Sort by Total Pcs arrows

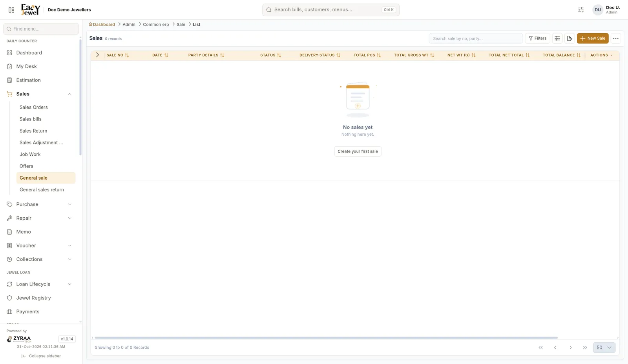tap(379, 55)
